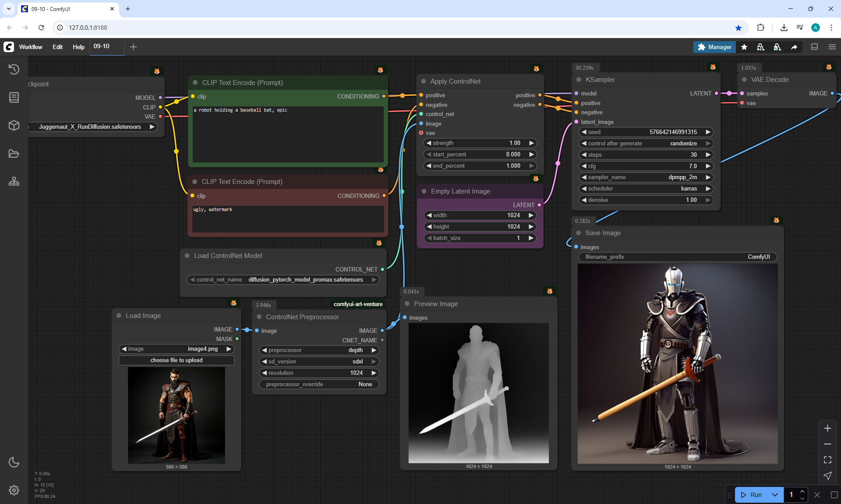Open the queue history sidebar icon
This screenshot has height=504, width=841.
(x=14, y=69)
